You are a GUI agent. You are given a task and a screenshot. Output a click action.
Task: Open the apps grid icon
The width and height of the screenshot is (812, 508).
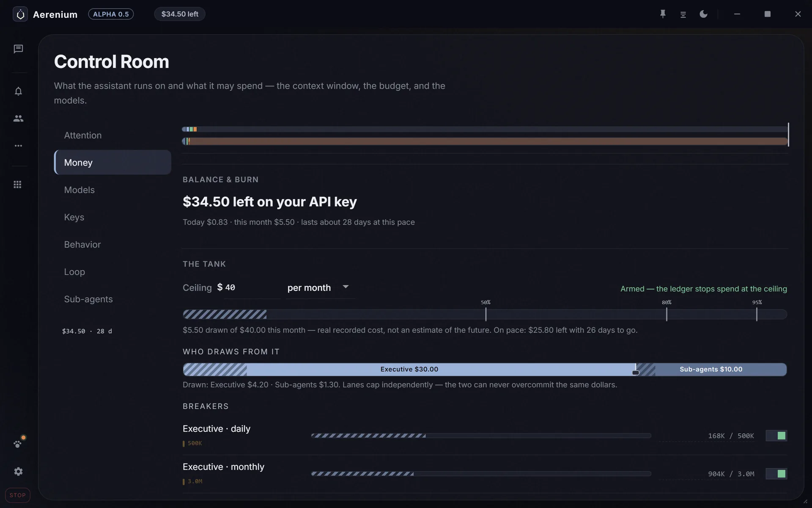click(x=17, y=185)
